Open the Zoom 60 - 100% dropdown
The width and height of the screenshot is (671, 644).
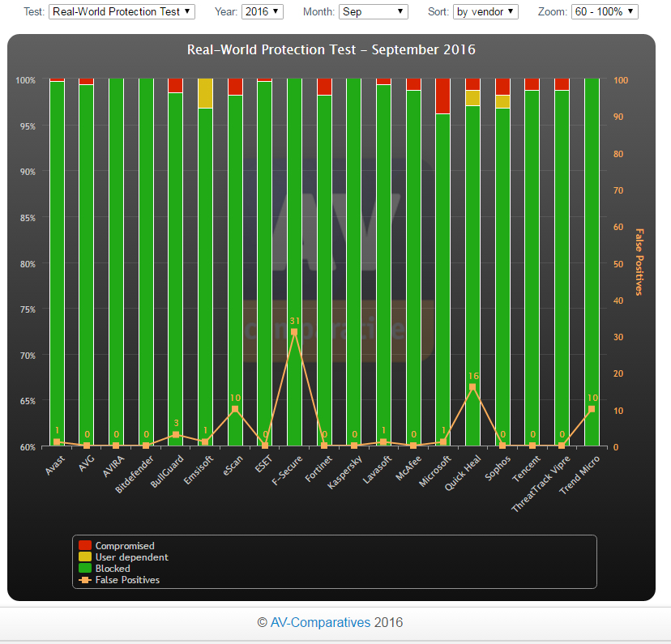coord(605,11)
